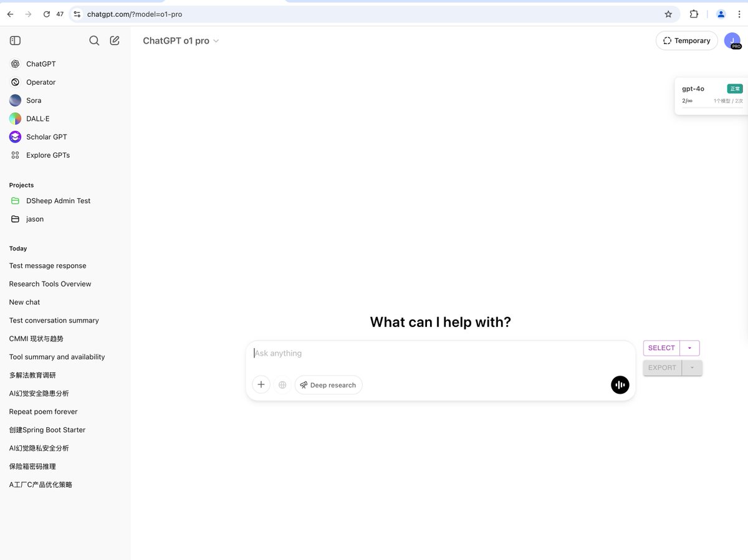Open AI幻觉隐私安全分析 chat
Screen dimensions: 748x560
[x=65, y=448]
